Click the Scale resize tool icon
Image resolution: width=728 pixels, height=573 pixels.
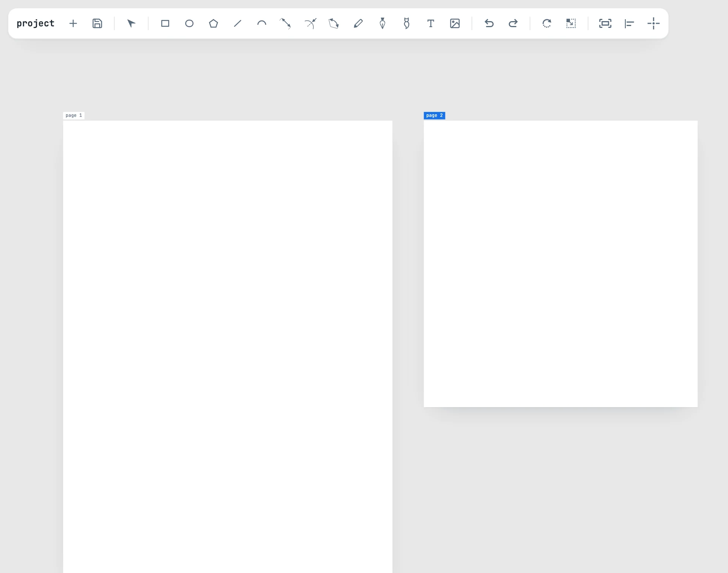point(571,23)
